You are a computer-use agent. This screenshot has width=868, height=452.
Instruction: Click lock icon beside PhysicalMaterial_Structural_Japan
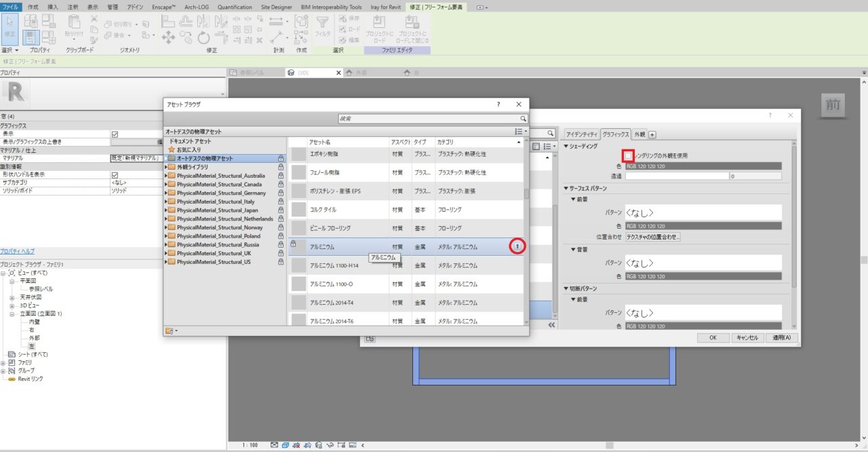281,210
